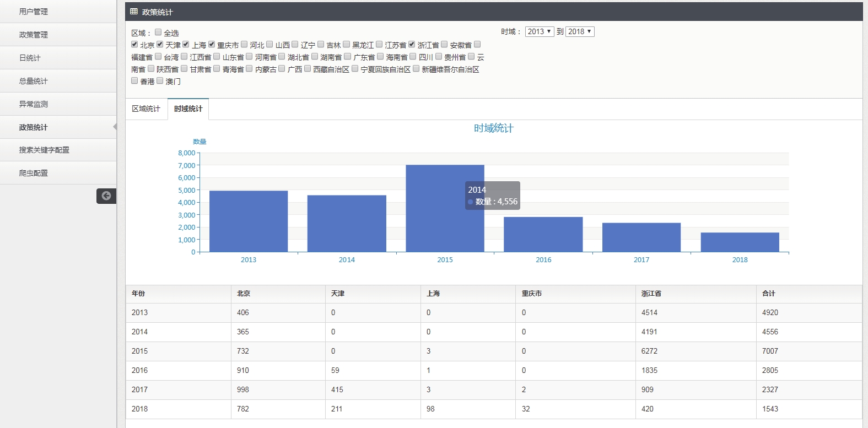The height and width of the screenshot is (428, 868).
Task: Check the 香港 region checkbox
Action: click(134, 80)
